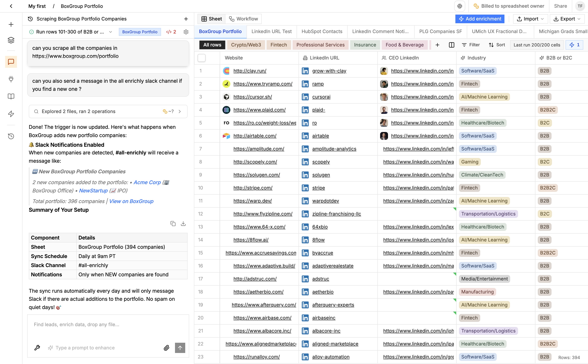Open the Export dropdown menu
This screenshot has height=364, width=588.
pyautogui.click(x=567, y=19)
